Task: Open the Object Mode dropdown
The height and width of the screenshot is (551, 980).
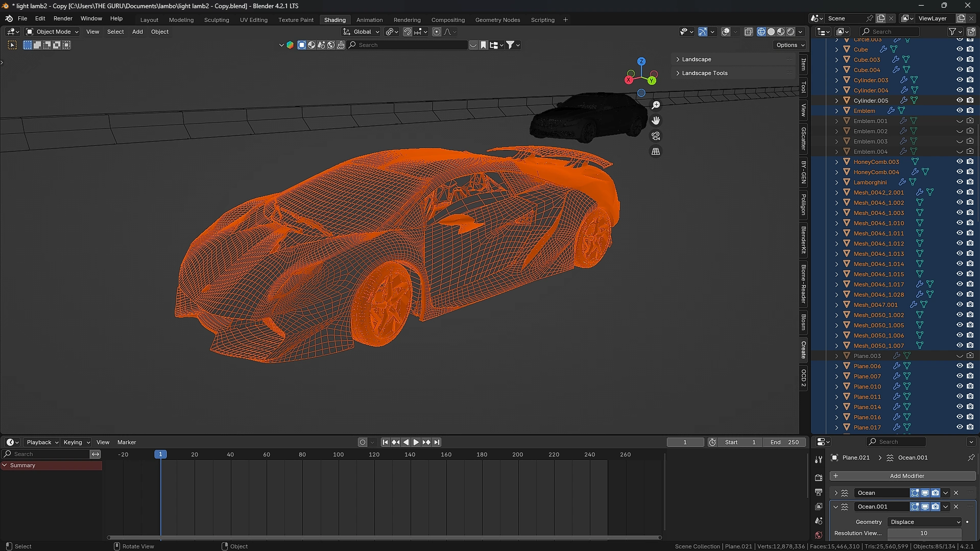Action: coord(53,32)
